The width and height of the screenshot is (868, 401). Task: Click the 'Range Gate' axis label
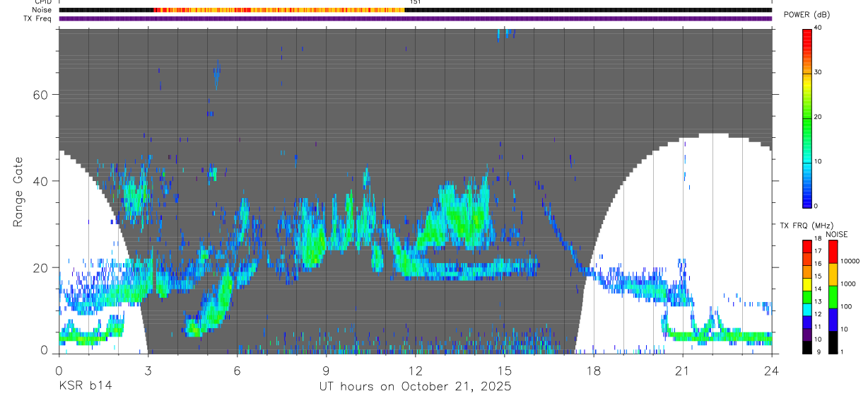(x=18, y=191)
